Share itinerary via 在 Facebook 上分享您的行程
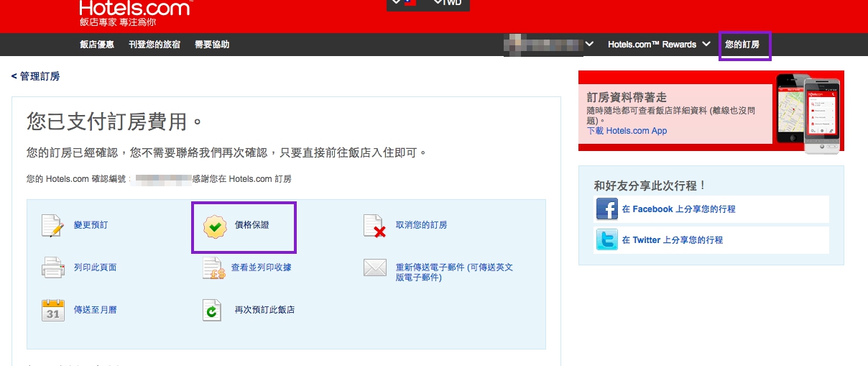Screen dimensions: 868x366 pos(679,209)
